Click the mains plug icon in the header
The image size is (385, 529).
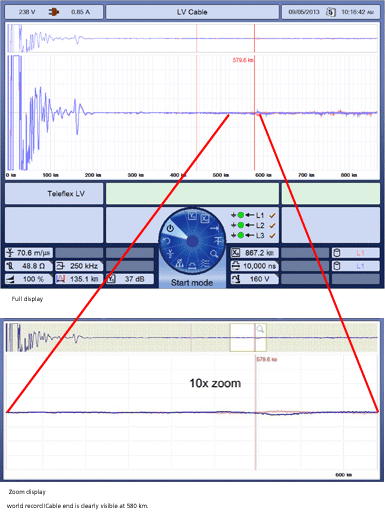coord(54,12)
